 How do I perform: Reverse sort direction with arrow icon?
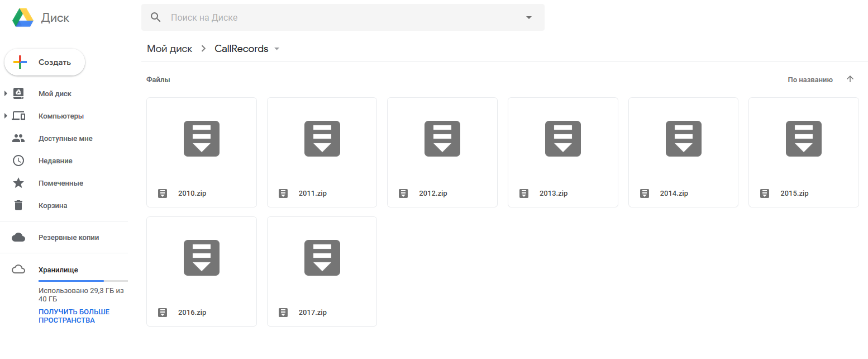point(850,79)
